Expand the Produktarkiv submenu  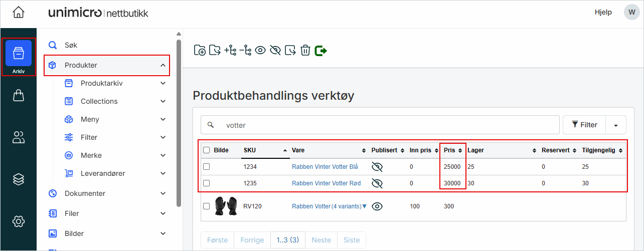pos(163,83)
